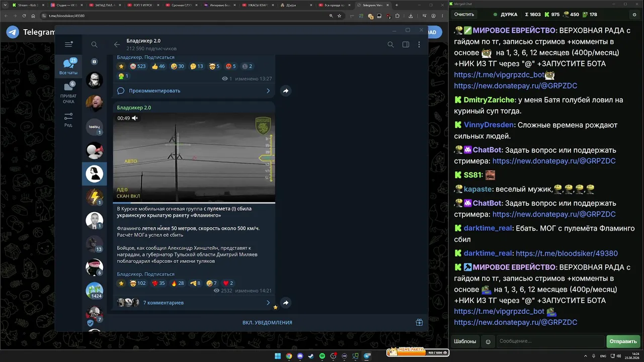Click the laughing reaction with 30
Viewport: 644px width, 362px height.
coord(178,66)
